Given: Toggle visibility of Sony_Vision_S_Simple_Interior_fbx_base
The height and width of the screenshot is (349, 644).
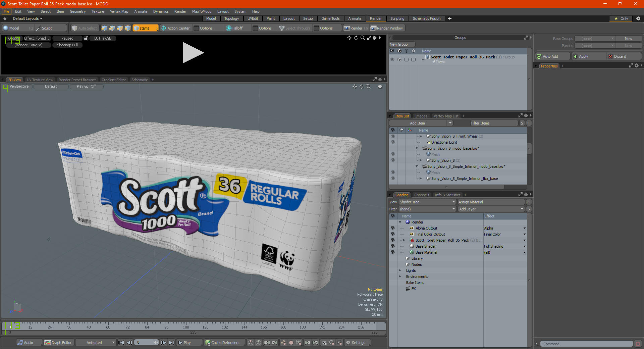Looking at the screenshot, I should [x=392, y=179].
